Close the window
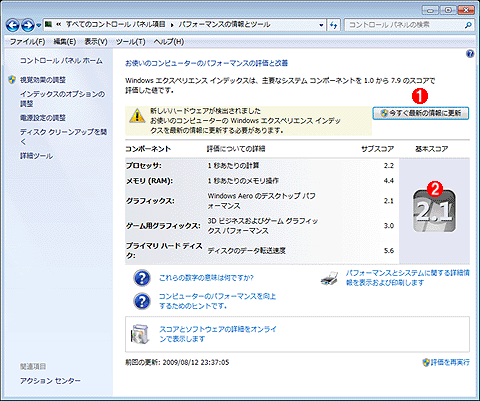 (466, 10)
